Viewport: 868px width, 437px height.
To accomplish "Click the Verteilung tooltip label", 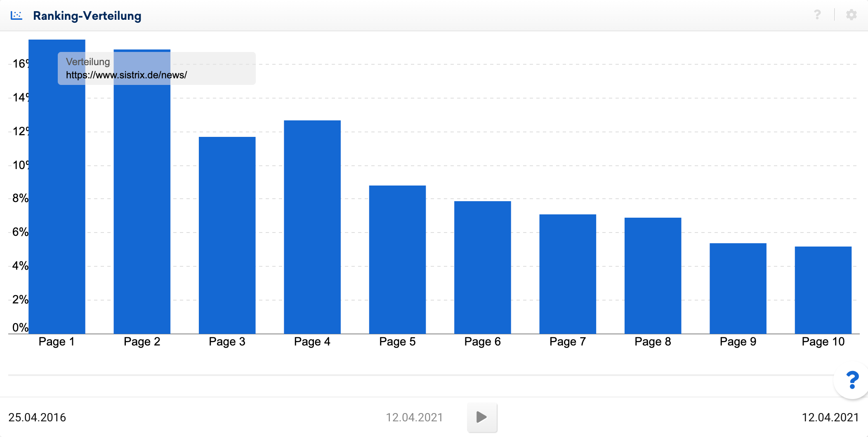I will coord(88,62).
